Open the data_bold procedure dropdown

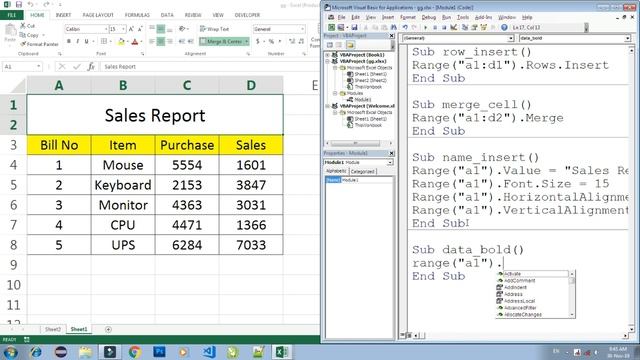627,38
